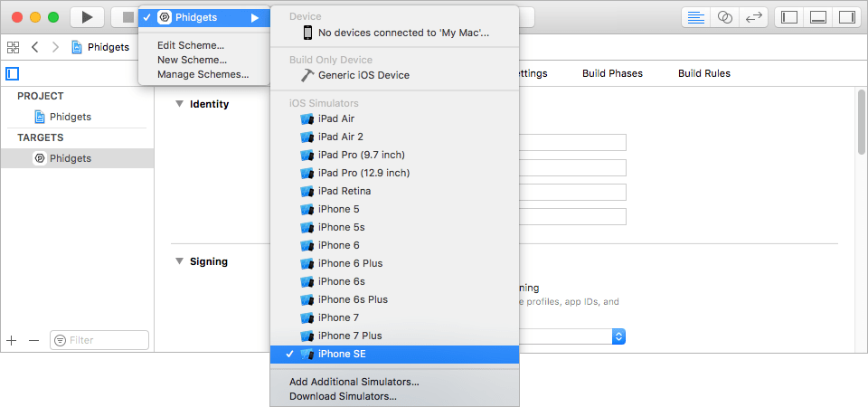The image size is (868, 407).
Task: Open the Build Rules tab
Action: (704, 73)
